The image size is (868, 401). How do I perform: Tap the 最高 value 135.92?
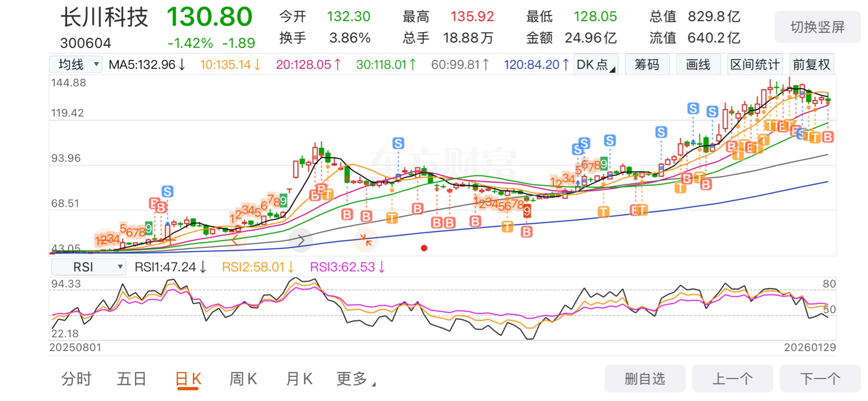pos(472,17)
